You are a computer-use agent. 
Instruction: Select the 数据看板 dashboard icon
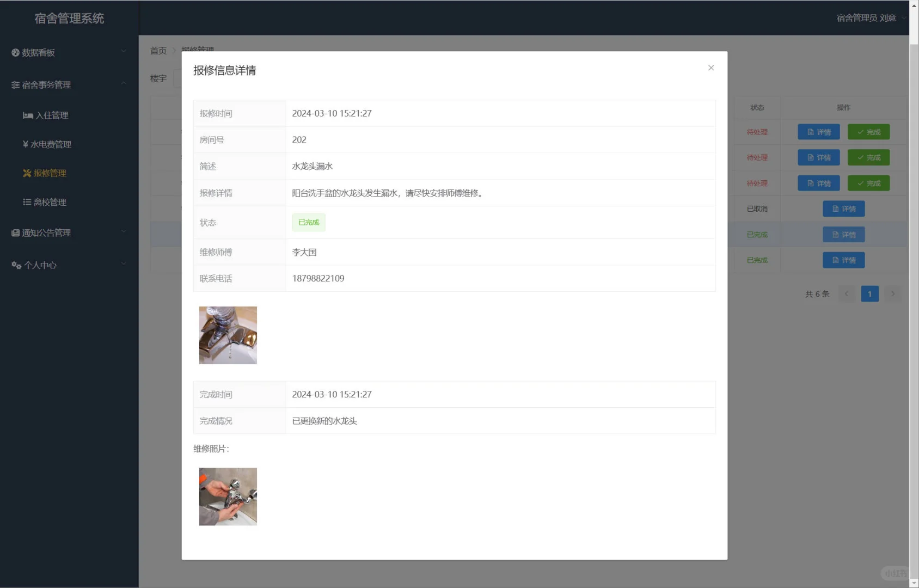(15, 52)
